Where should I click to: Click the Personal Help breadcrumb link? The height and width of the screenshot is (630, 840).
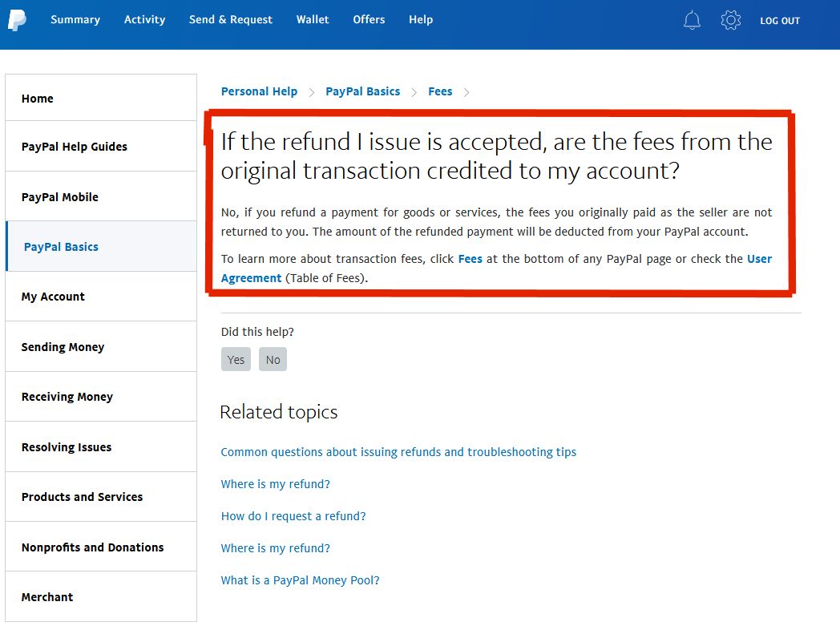[259, 91]
